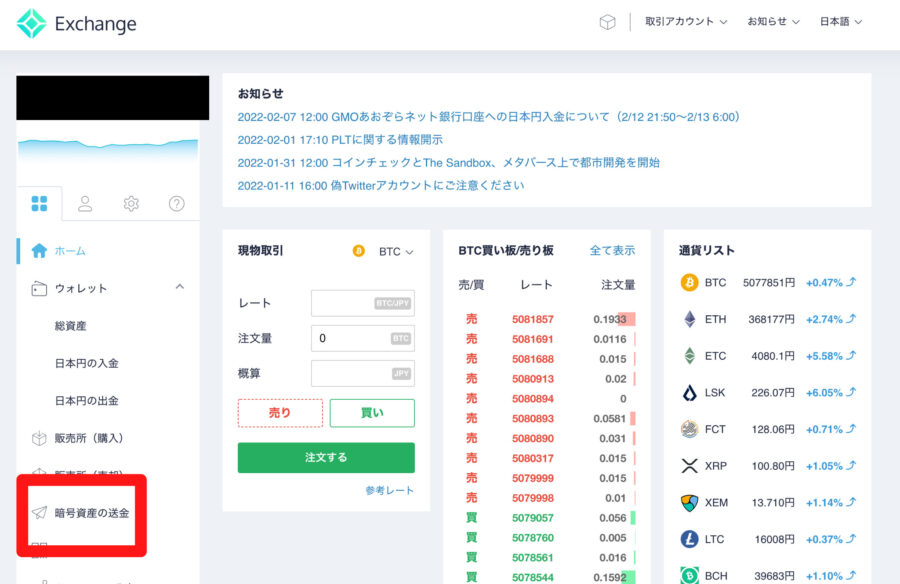Open GMOあおぞらネット銀行 notice link
Viewport: 900px width, 584px height.
pyautogui.click(x=489, y=117)
